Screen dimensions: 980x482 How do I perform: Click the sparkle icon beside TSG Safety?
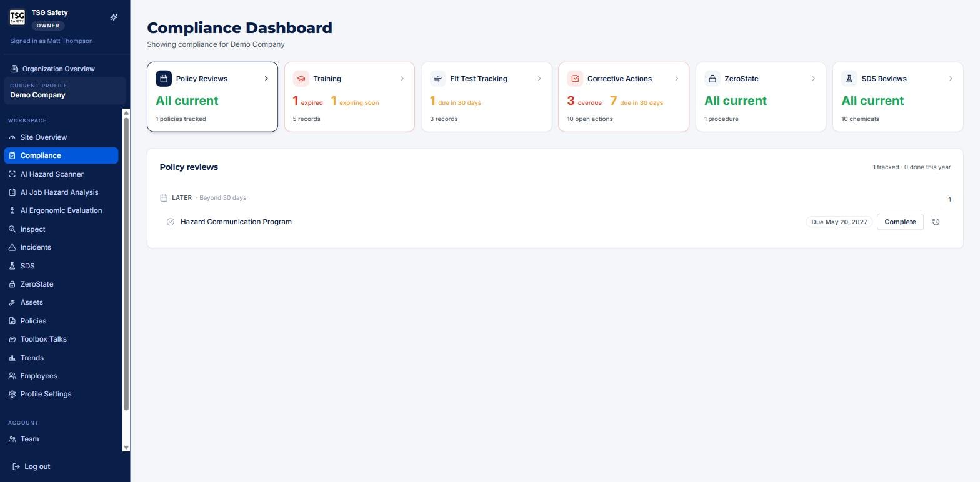(114, 17)
